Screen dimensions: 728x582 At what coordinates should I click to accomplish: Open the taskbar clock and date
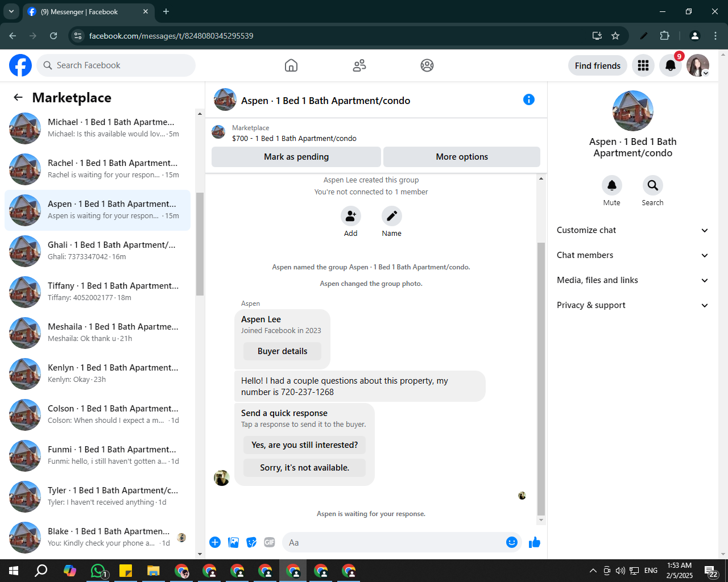(x=680, y=571)
